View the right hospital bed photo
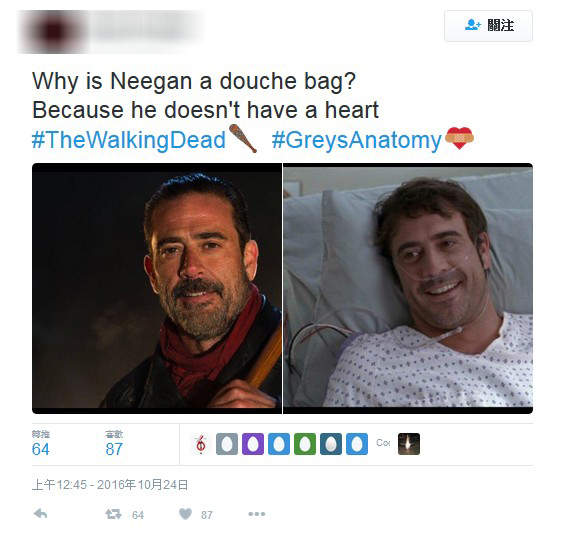This screenshot has width=565, height=543. pos(408,288)
